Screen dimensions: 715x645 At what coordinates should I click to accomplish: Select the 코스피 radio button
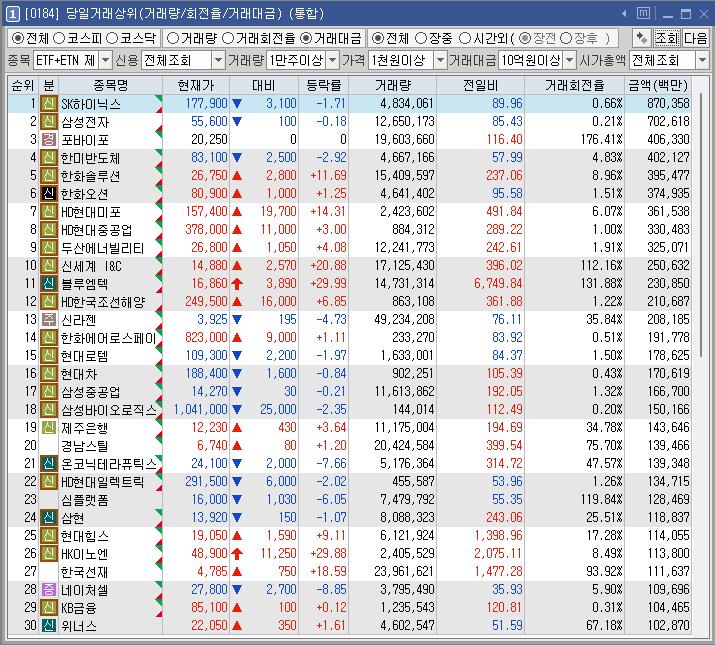pos(59,38)
